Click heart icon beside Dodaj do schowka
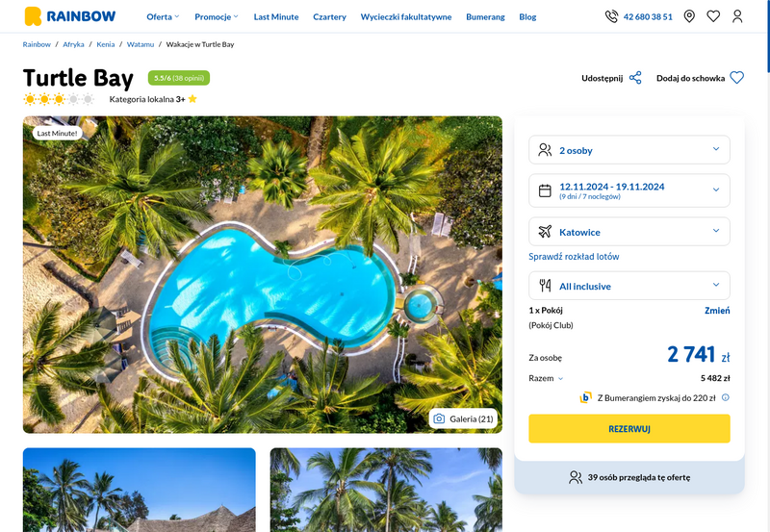Image resolution: width=770 pixels, height=532 pixels. tap(736, 78)
